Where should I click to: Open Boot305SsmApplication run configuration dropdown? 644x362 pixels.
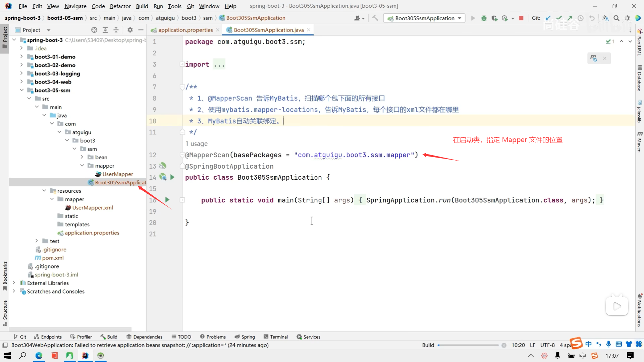425,18
